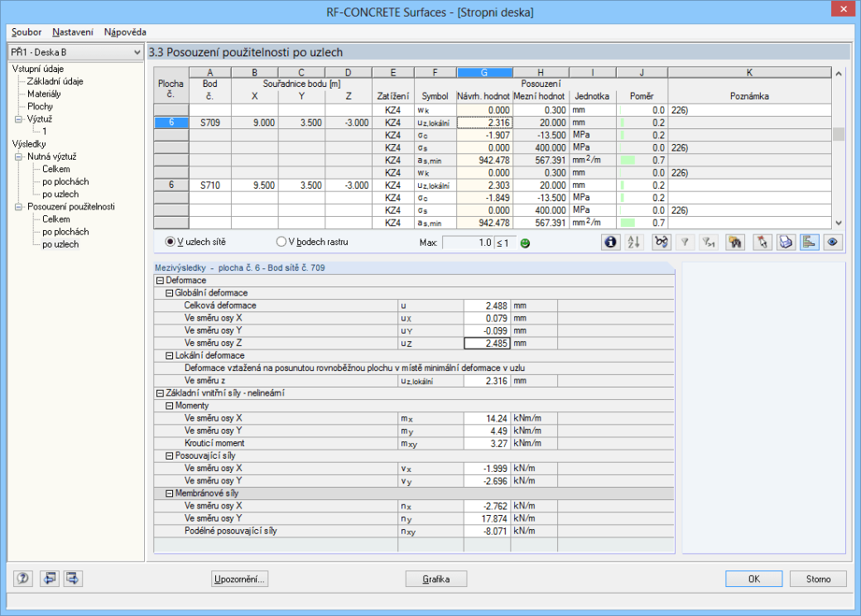This screenshot has width=861, height=616.
Task: Collapse the 'Membránové síly' section
Action: click(169, 493)
